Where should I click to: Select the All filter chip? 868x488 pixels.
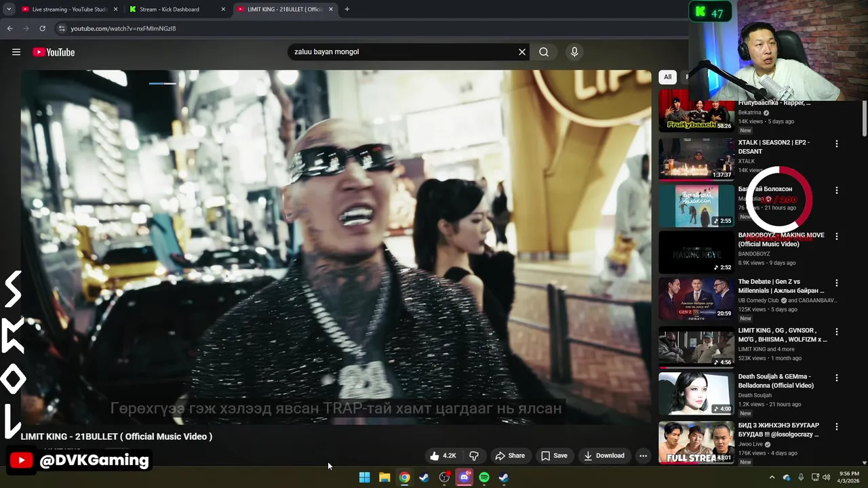(668, 77)
